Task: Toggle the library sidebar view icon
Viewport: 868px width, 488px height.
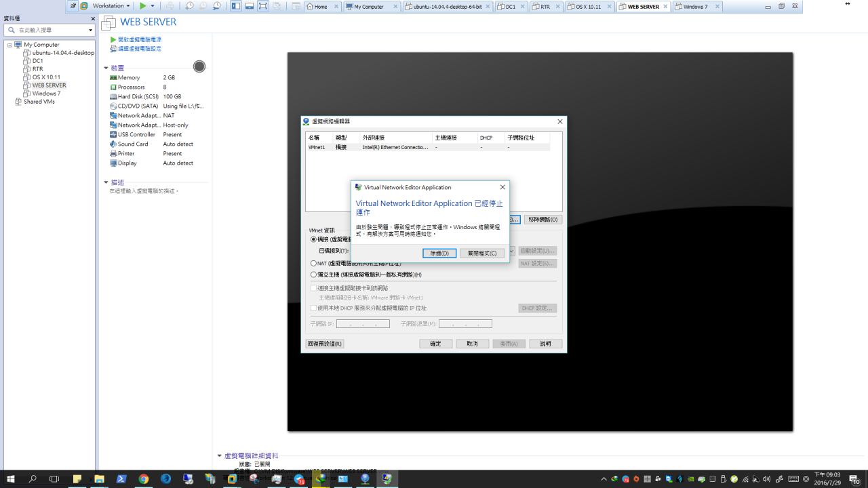Action: point(235,6)
